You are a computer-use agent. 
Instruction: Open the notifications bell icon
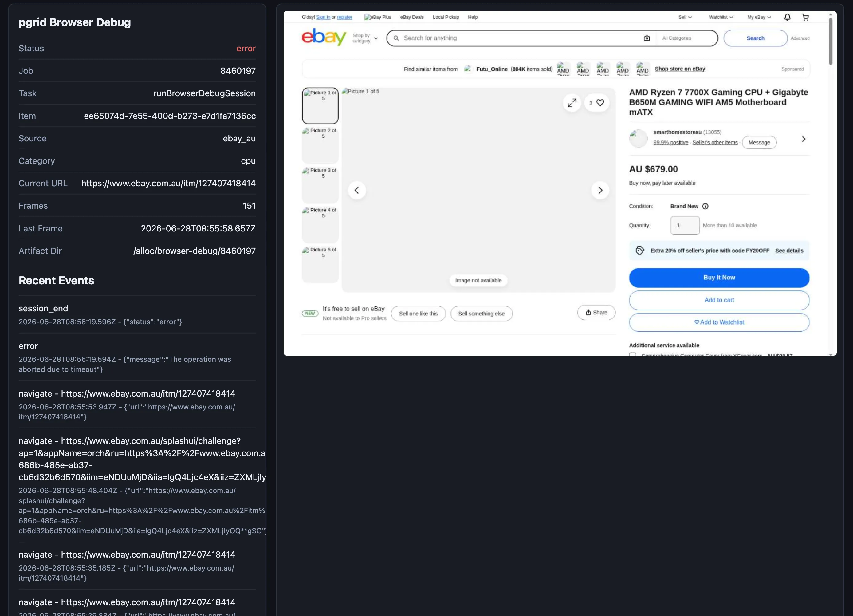787,17
